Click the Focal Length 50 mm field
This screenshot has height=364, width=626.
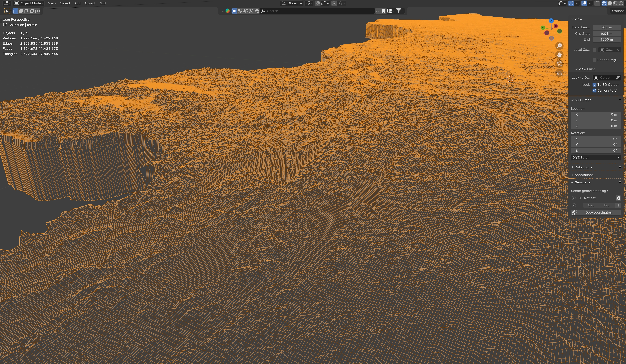tap(606, 27)
